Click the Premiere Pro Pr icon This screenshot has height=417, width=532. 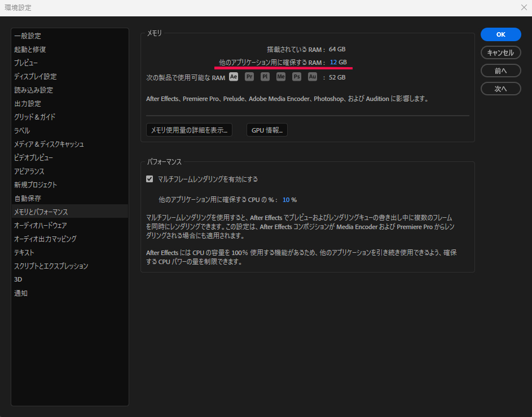click(249, 77)
